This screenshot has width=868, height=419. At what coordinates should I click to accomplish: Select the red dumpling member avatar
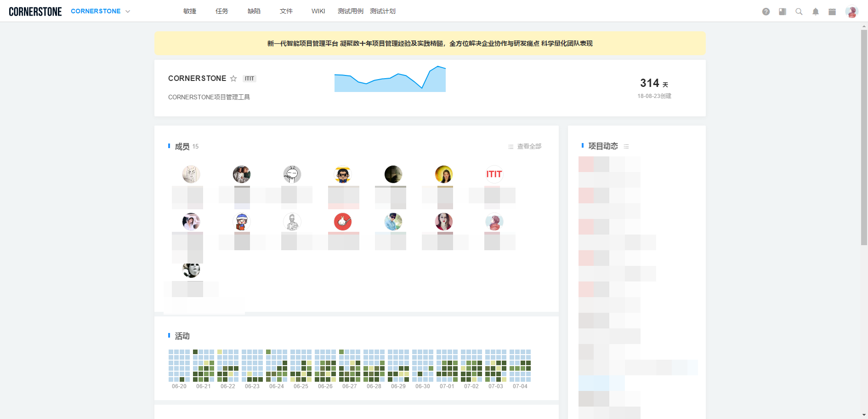[x=343, y=222]
